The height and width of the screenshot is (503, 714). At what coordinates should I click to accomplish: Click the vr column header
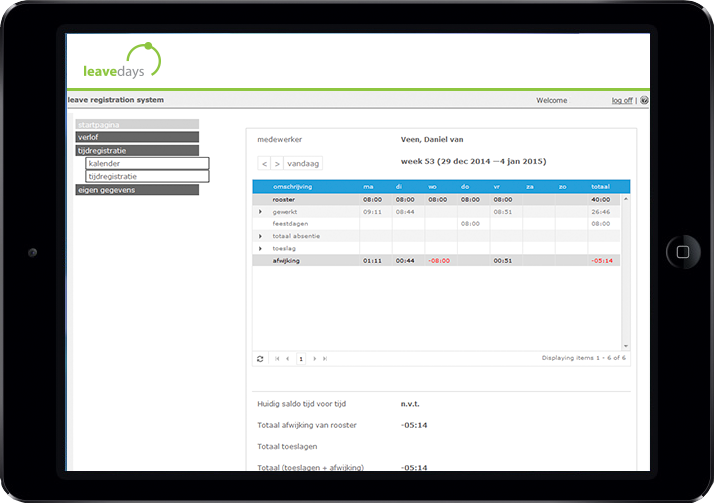point(496,187)
